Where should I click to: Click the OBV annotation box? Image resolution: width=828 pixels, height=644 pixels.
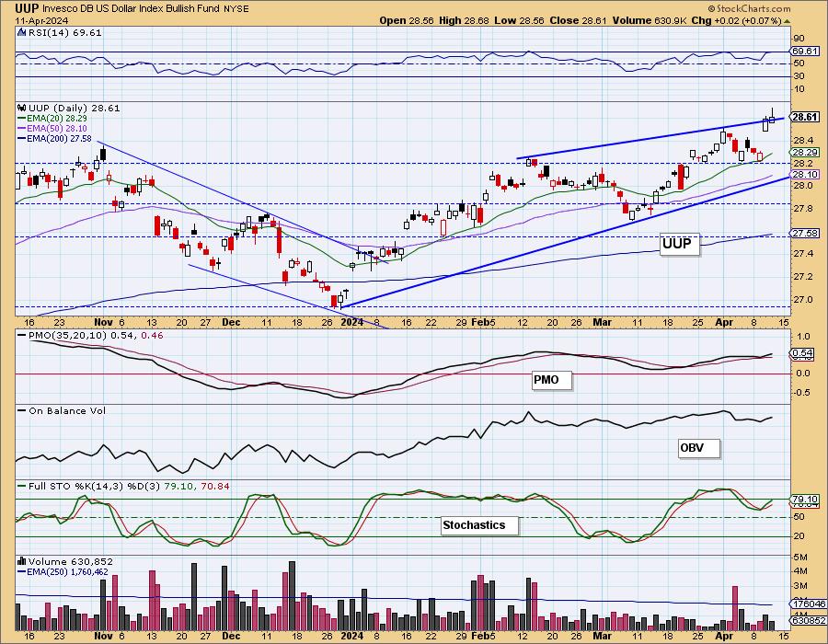coord(698,448)
